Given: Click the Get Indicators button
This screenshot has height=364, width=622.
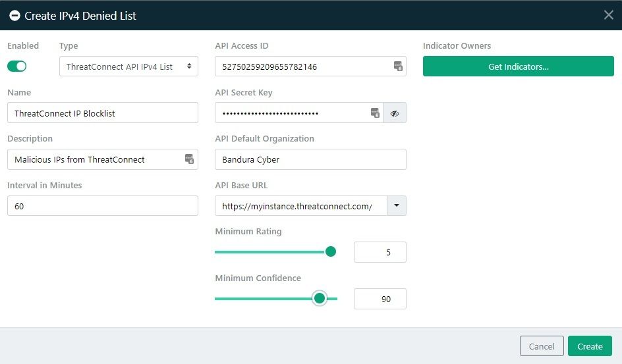Looking at the screenshot, I should tap(518, 66).
